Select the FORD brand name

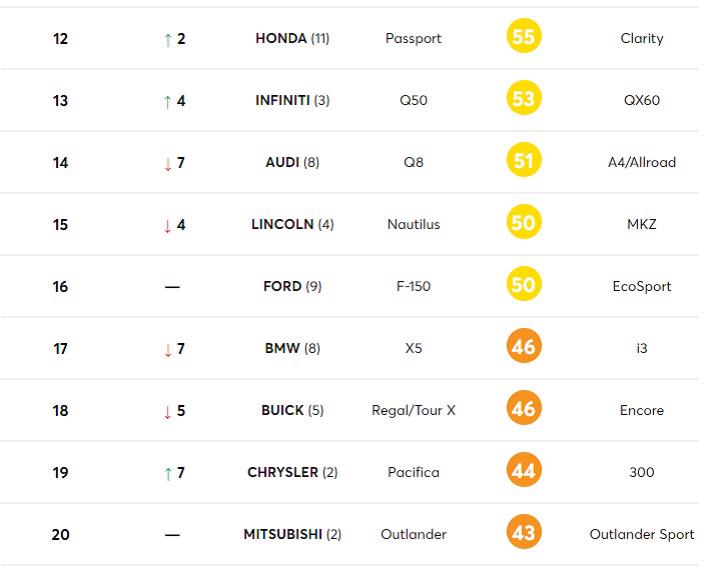282,286
